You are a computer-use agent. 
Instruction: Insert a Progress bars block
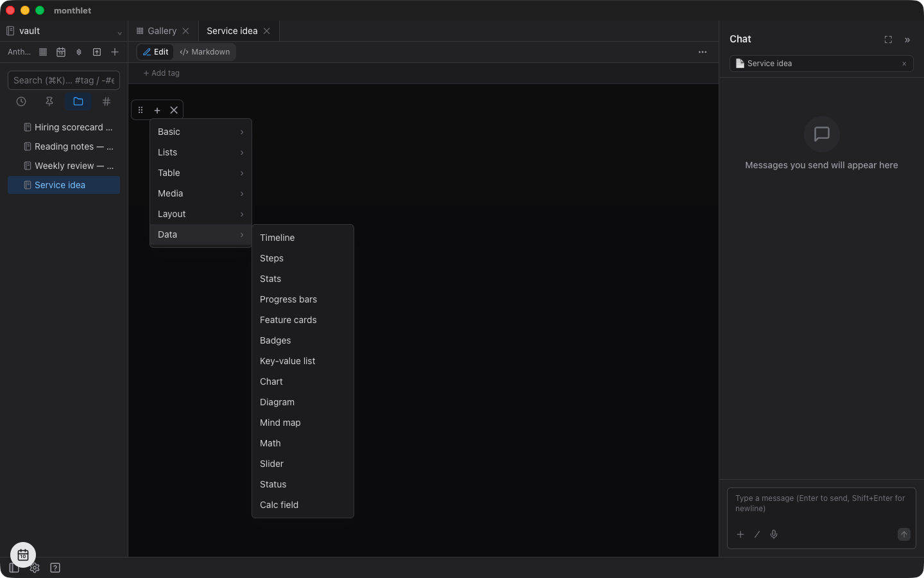click(303, 299)
